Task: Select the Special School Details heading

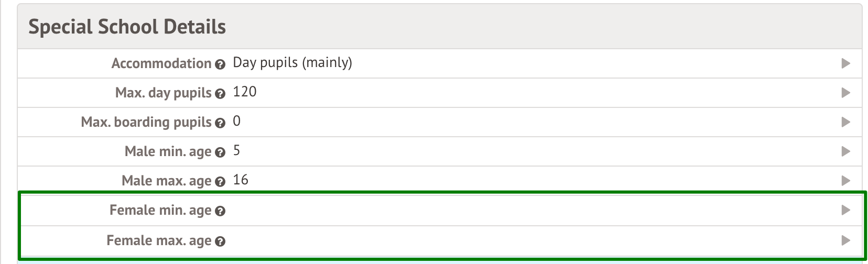Action: [x=127, y=27]
